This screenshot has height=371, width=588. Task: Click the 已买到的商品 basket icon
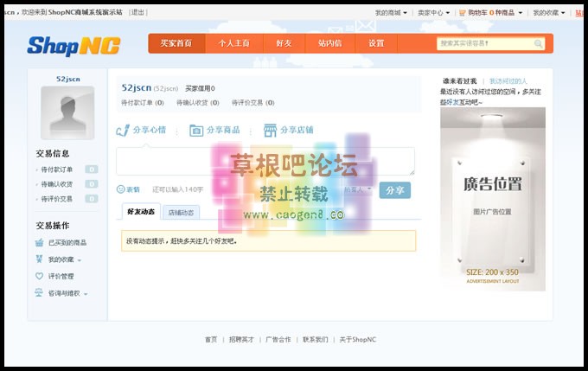point(40,243)
